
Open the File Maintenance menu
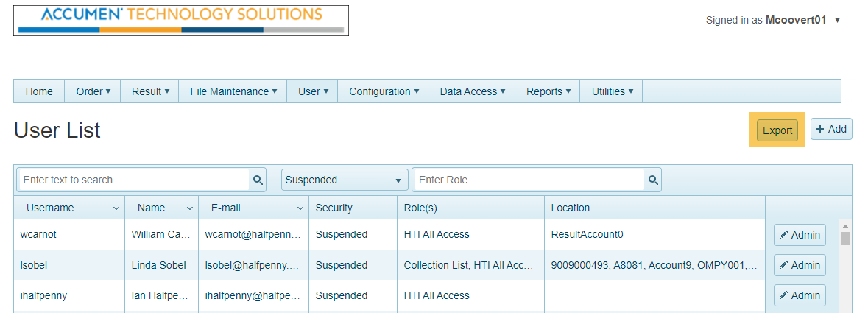pyautogui.click(x=233, y=91)
